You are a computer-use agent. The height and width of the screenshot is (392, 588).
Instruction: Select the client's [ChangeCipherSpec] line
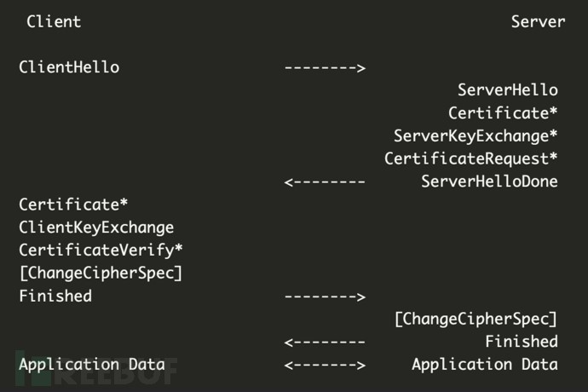pyautogui.click(x=101, y=274)
